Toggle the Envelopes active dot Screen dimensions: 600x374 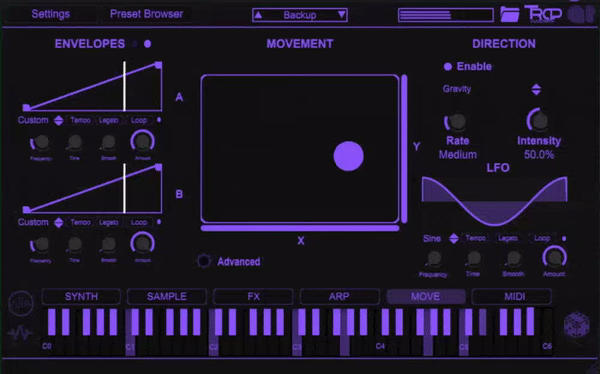[147, 44]
